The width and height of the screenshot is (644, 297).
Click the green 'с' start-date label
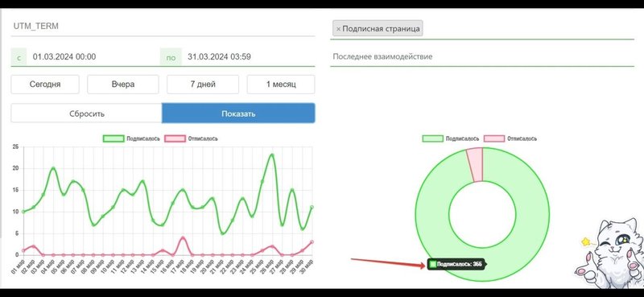(19, 57)
